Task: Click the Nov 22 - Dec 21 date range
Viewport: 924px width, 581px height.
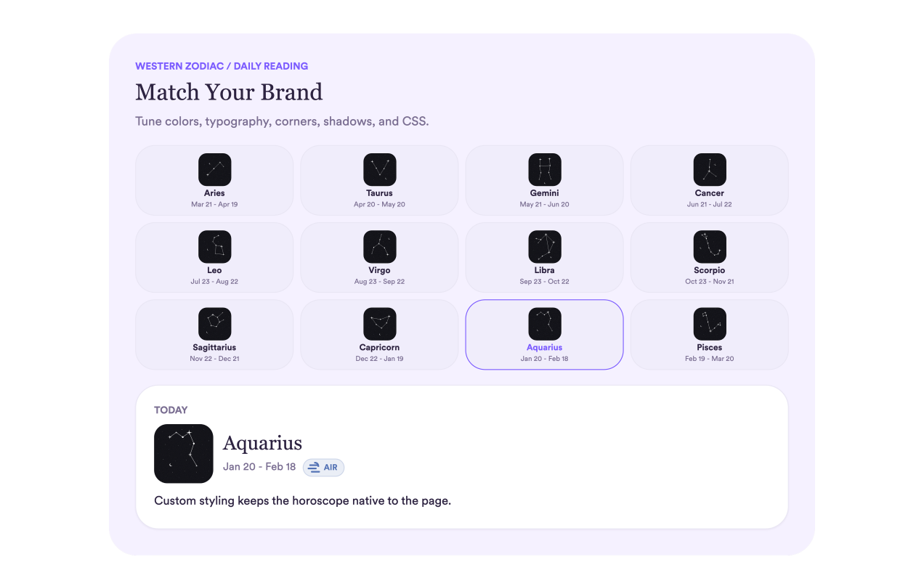Action: pyautogui.click(x=214, y=359)
